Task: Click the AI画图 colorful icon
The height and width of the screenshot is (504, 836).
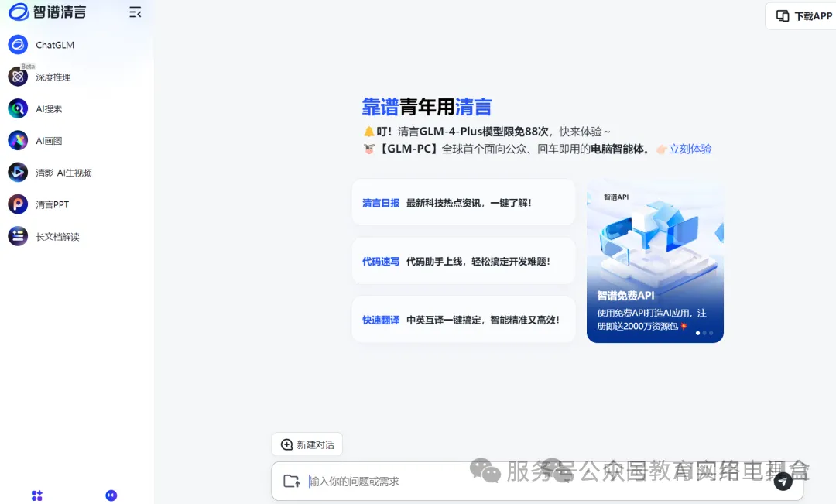Action: click(x=18, y=141)
